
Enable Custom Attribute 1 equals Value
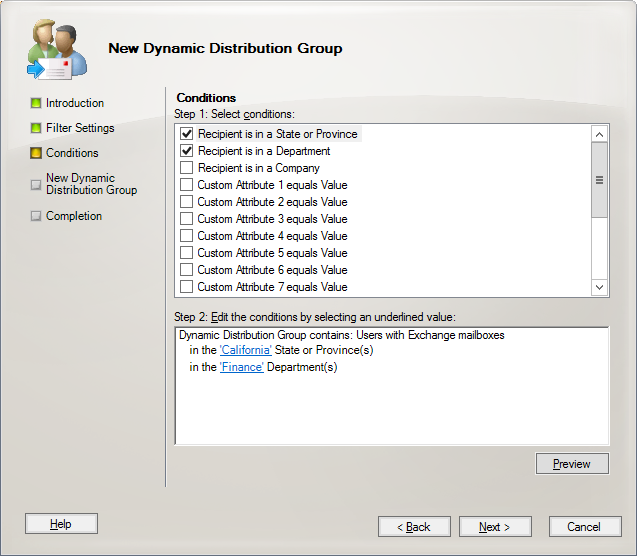[186, 185]
